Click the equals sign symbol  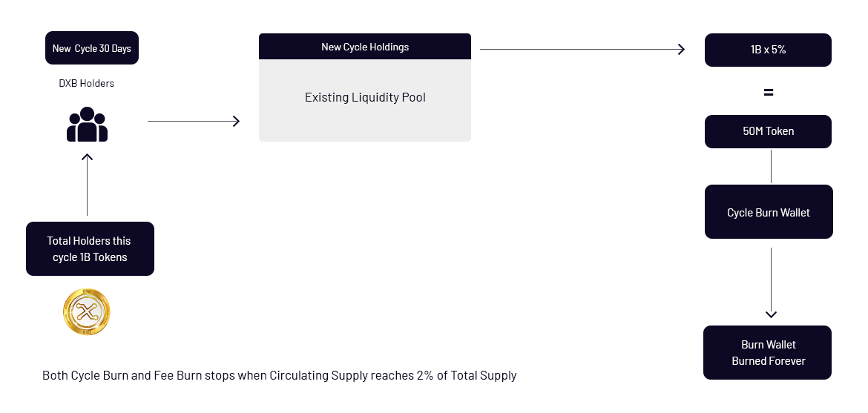tap(768, 93)
